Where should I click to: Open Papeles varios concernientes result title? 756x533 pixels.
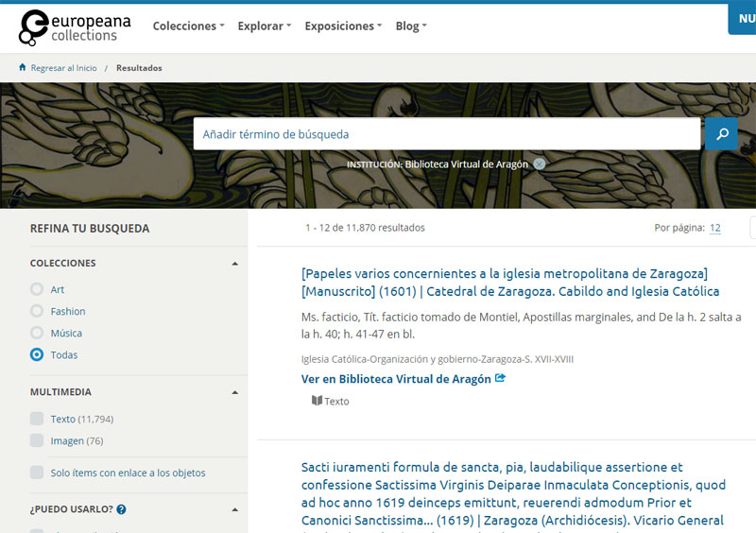[x=510, y=283]
